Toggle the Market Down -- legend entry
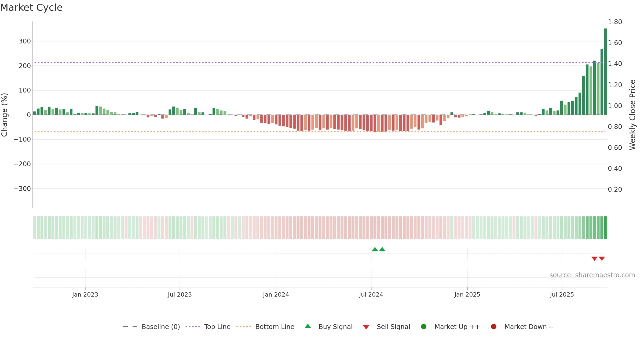 (x=522, y=327)
